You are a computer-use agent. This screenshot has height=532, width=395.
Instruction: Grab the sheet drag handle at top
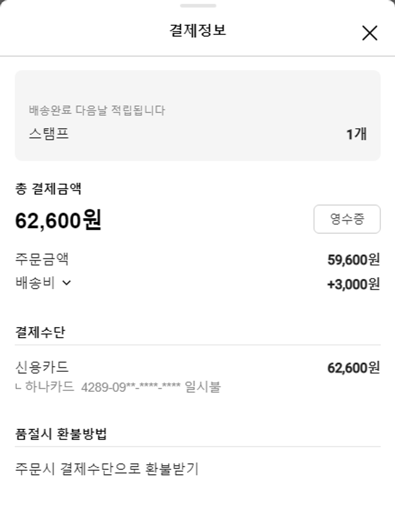coord(197,6)
